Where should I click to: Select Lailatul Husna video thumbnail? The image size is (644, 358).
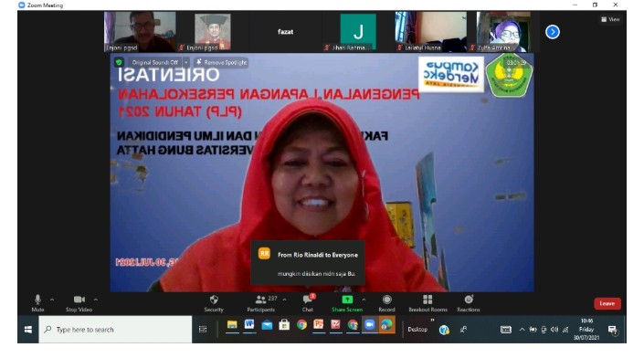pyautogui.click(x=430, y=32)
